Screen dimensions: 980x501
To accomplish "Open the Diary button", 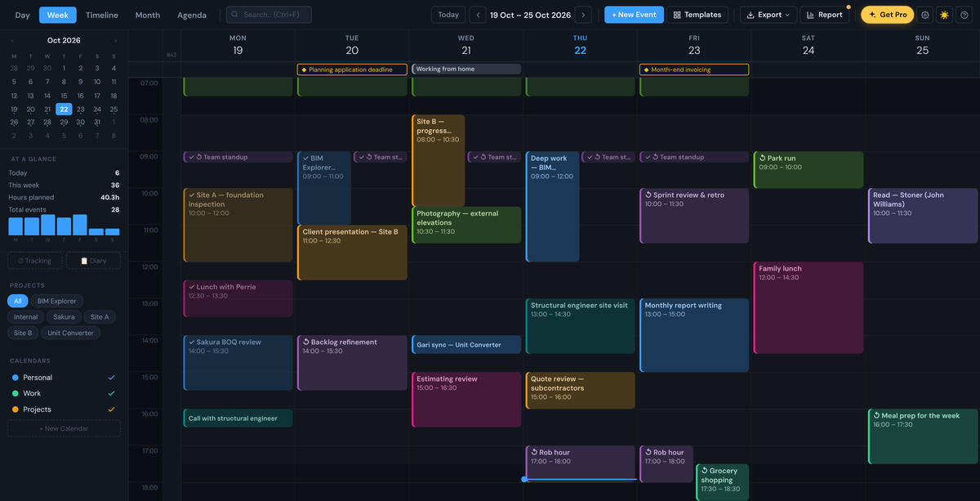I will (x=93, y=261).
